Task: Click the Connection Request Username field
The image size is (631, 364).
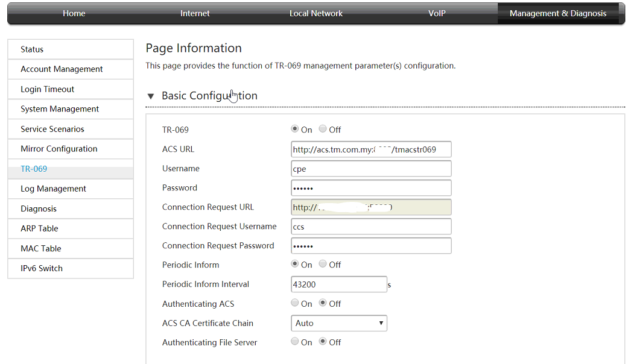Action: coord(370,227)
